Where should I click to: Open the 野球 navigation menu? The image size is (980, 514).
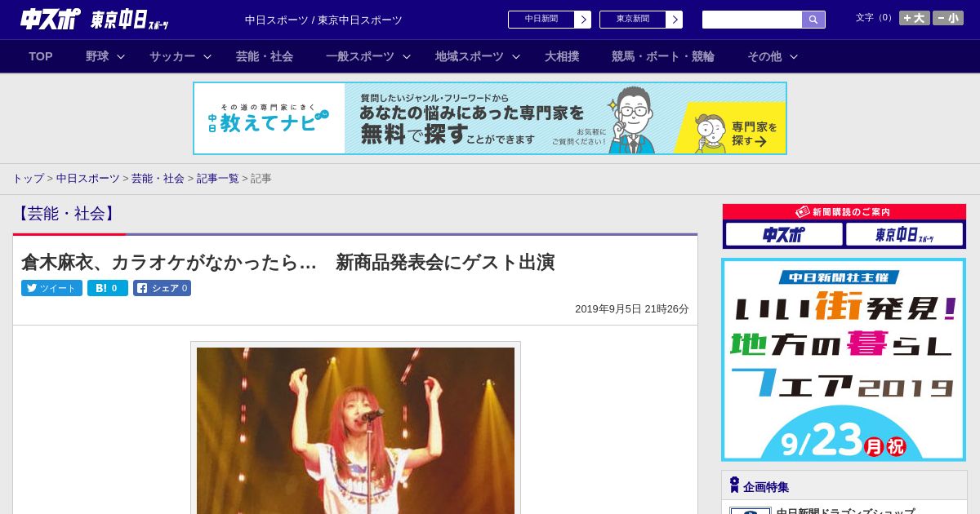[97, 56]
